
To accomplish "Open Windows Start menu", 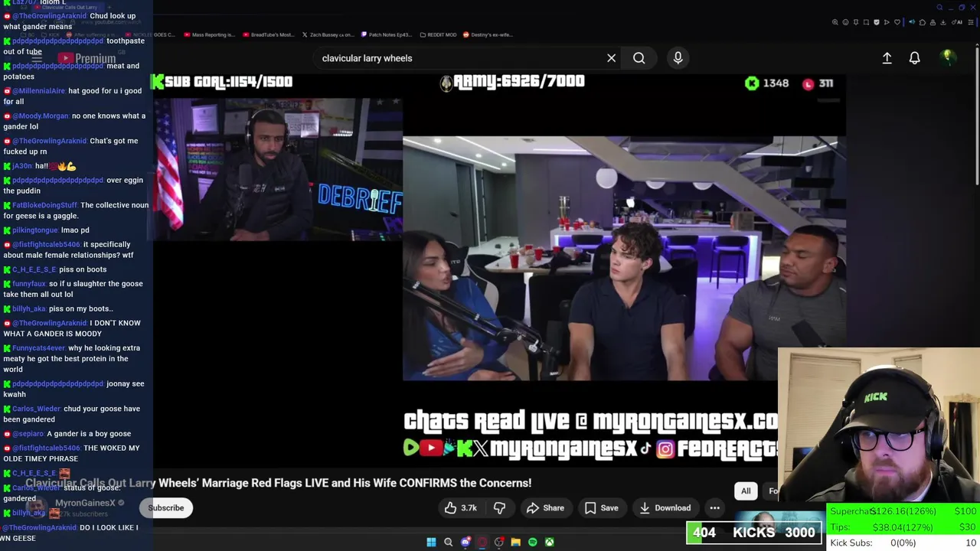I will pyautogui.click(x=431, y=543).
